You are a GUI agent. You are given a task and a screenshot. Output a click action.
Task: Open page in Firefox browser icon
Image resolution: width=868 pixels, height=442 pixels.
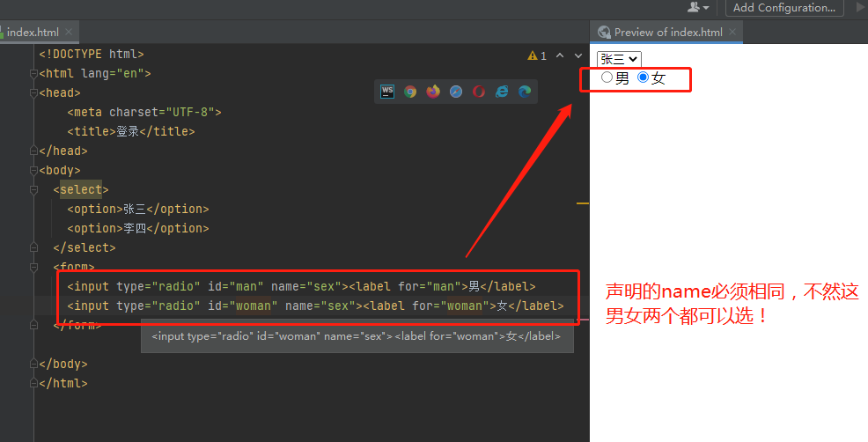click(x=433, y=92)
